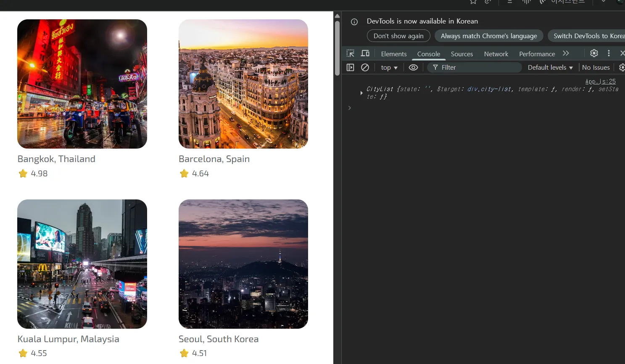Create live expression with the eye icon
The height and width of the screenshot is (364, 625).
(413, 68)
